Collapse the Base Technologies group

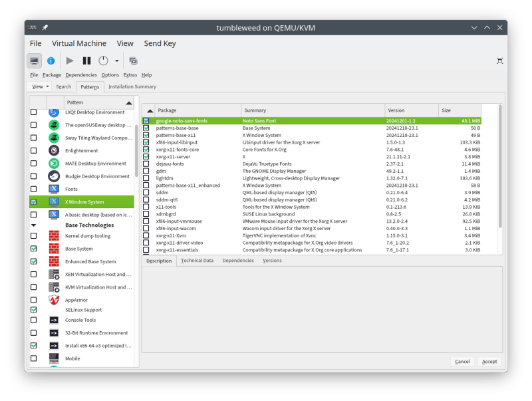34,225
